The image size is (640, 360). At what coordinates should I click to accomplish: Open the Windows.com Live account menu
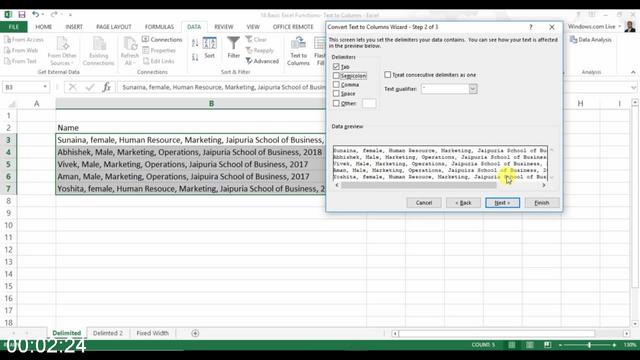(x=594, y=27)
